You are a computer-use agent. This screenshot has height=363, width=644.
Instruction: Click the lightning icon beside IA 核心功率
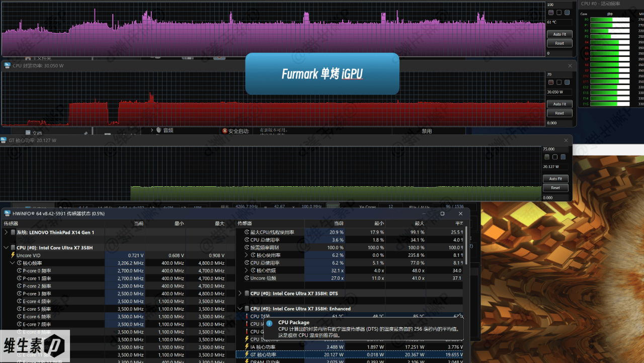[247, 347]
